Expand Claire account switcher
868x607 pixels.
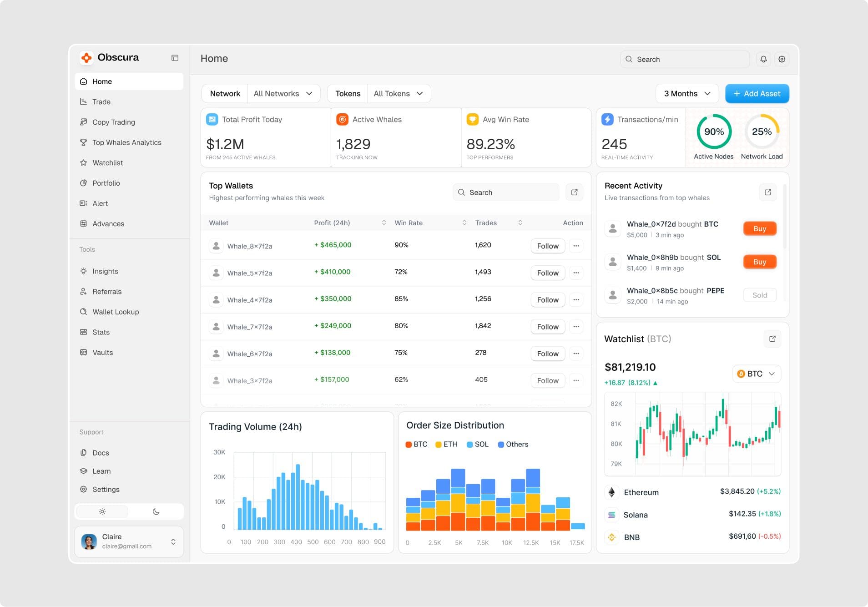coord(173,542)
